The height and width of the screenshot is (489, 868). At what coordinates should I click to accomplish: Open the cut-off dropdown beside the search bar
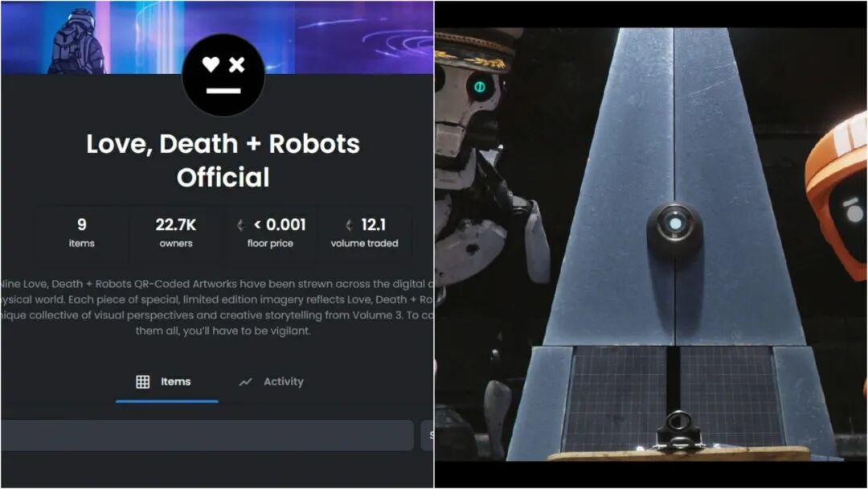pos(428,435)
